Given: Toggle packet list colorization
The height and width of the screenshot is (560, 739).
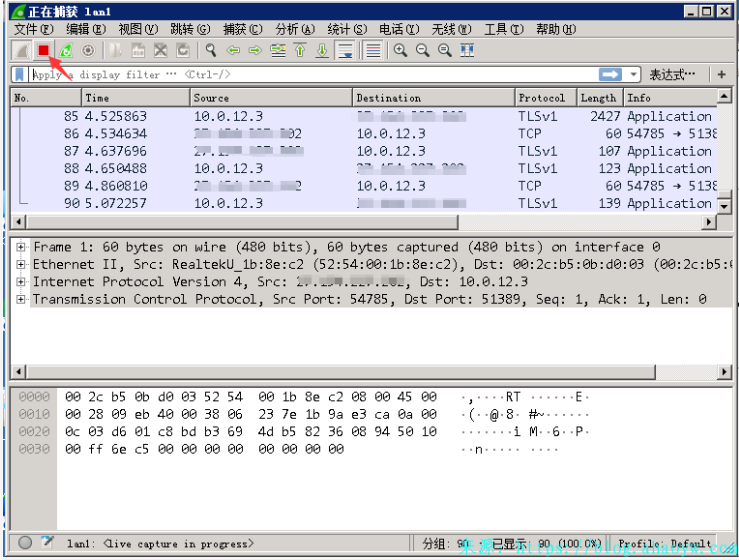Looking at the screenshot, I should pyautogui.click(x=373, y=50).
